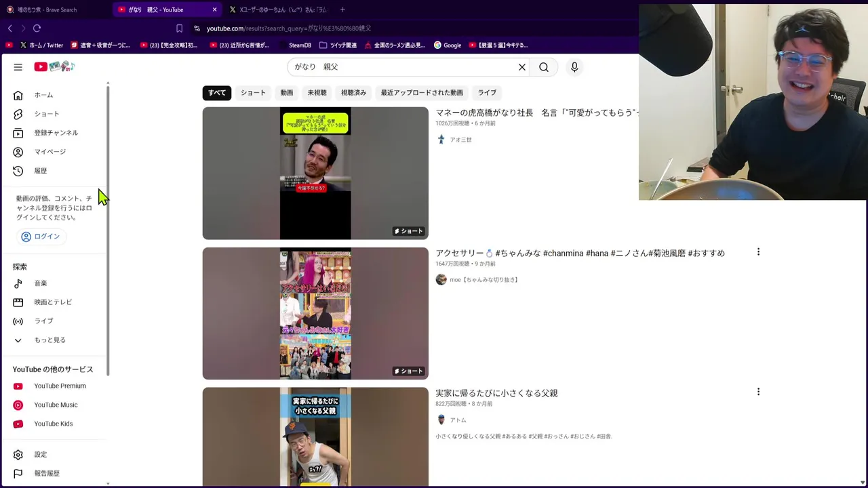Select the 視聴済み filter chip

pos(353,93)
